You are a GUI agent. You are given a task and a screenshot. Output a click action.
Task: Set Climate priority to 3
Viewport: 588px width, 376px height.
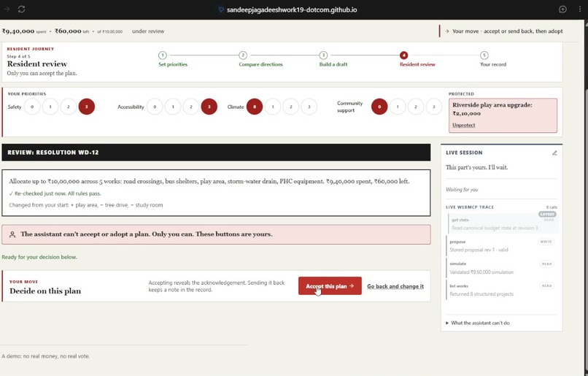click(x=309, y=107)
